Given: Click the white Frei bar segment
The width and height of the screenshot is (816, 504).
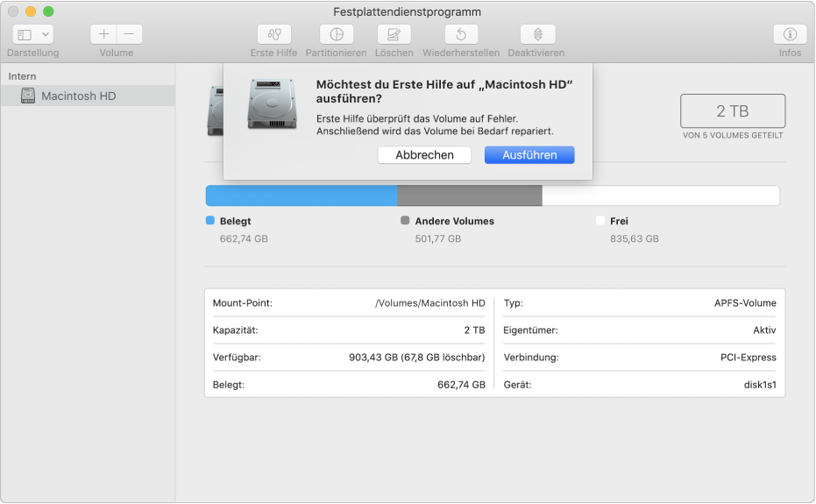Looking at the screenshot, I should [x=661, y=195].
